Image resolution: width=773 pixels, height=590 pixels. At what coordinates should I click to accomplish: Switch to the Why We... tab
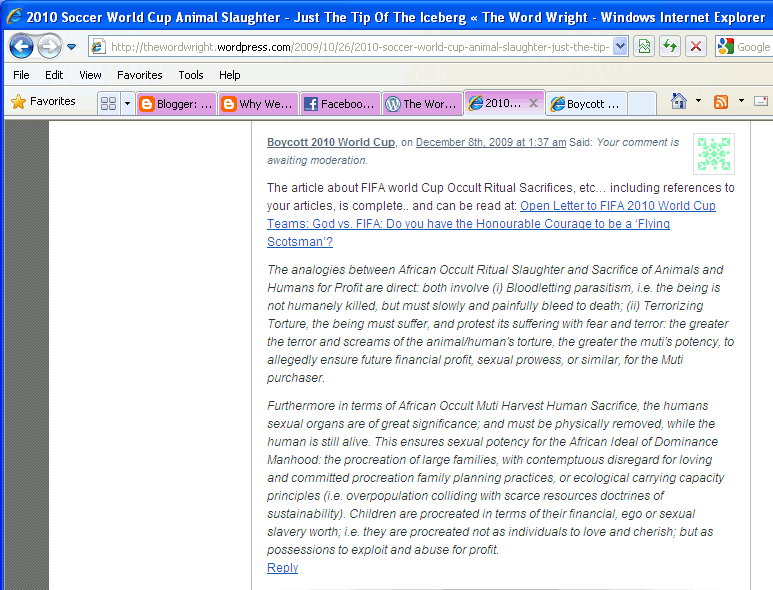(258, 104)
